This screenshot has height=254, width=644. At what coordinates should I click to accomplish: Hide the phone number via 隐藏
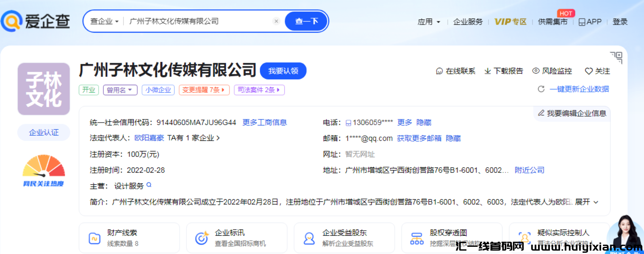click(424, 122)
